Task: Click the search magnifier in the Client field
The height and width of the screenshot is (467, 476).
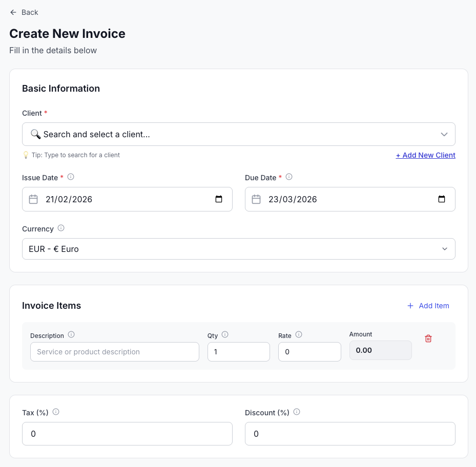Action: (x=35, y=134)
